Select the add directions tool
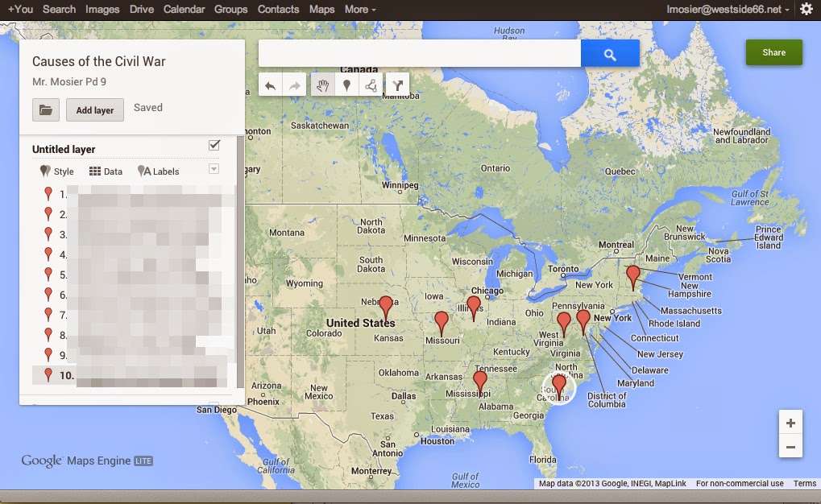This screenshot has width=821, height=504. (398, 85)
